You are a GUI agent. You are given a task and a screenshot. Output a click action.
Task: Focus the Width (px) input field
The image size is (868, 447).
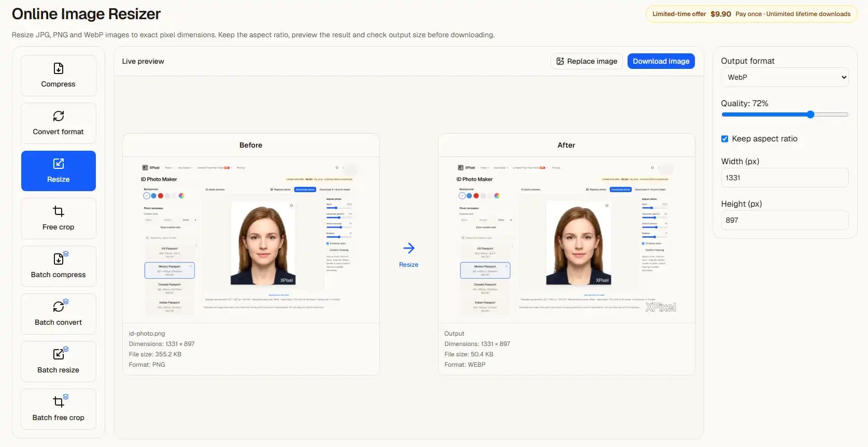[785, 178]
